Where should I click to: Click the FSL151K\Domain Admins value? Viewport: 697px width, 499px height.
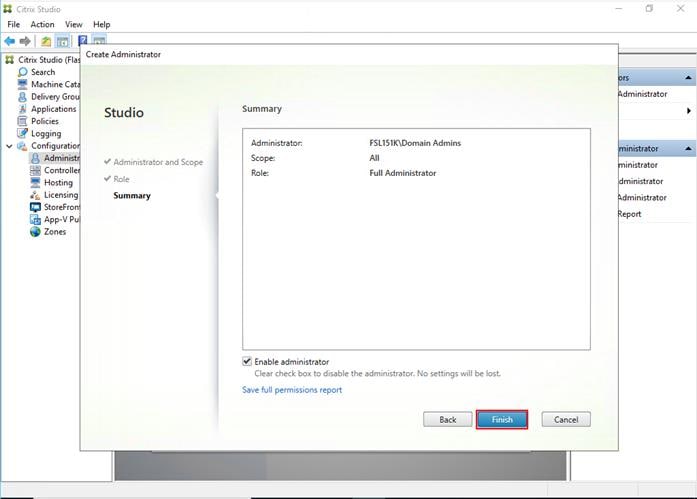415,143
